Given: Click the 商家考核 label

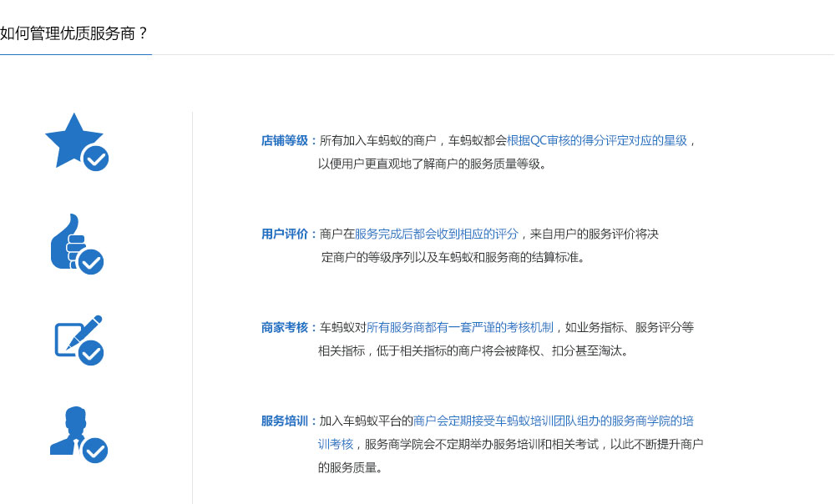Looking at the screenshot, I should click(285, 327).
